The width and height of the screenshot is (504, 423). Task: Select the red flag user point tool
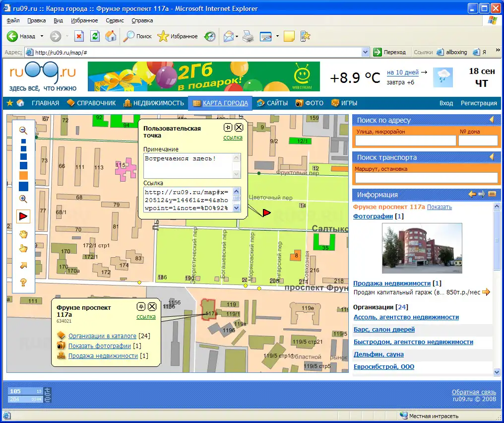pos(23,216)
